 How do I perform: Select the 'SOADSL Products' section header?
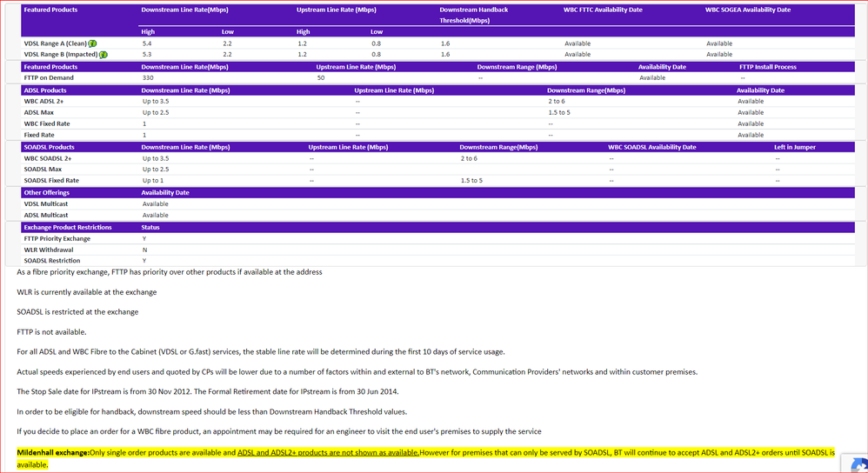pyautogui.click(x=49, y=147)
